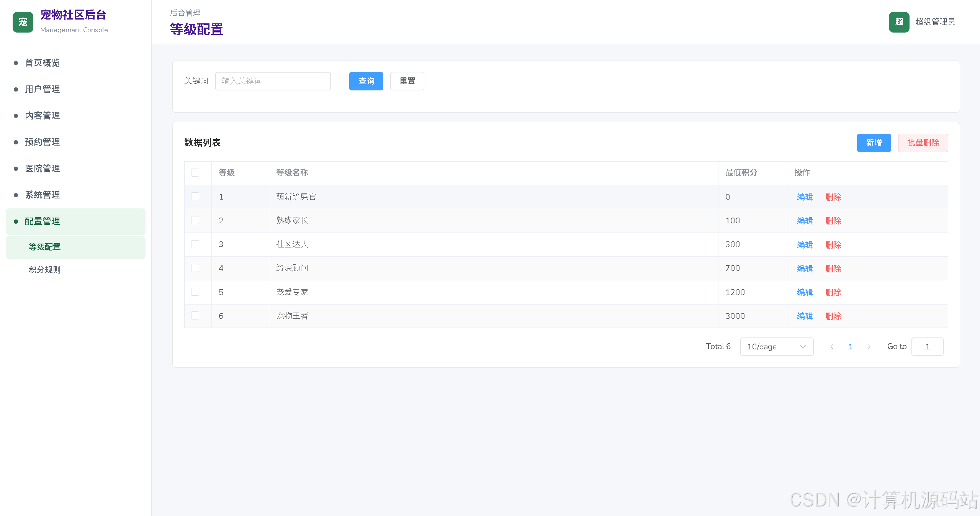
Task: Delete the 宠物王者 level
Action: (833, 316)
